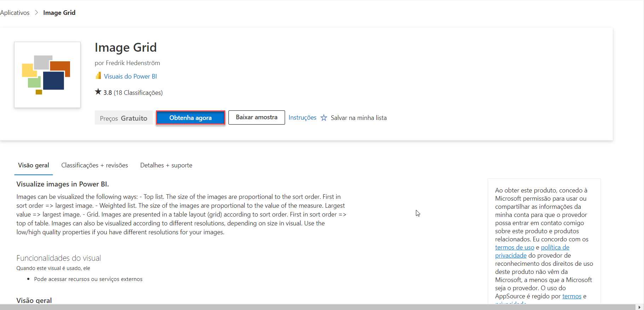Click the Image Grid app logo thumbnail
Screen dimensions: 644x310
47,75
